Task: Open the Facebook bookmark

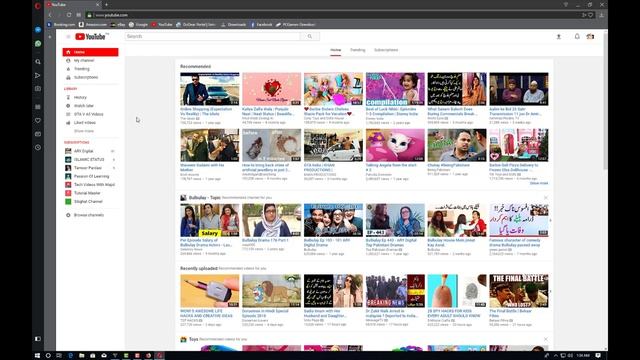Action: (x=261, y=24)
